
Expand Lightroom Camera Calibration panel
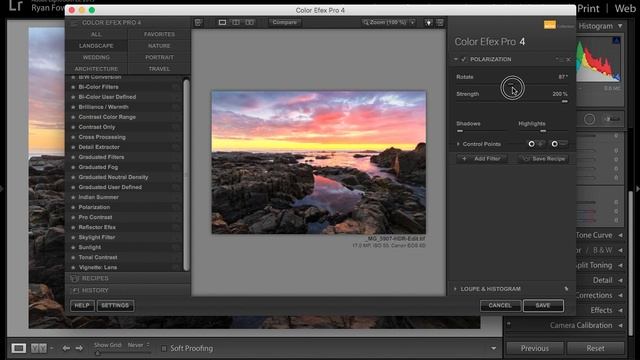click(620, 326)
